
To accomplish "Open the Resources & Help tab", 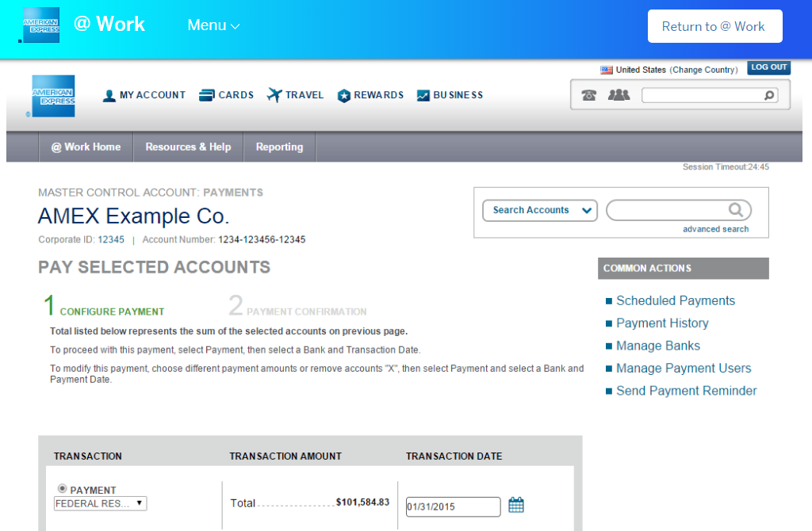I will [x=188, y=147].
